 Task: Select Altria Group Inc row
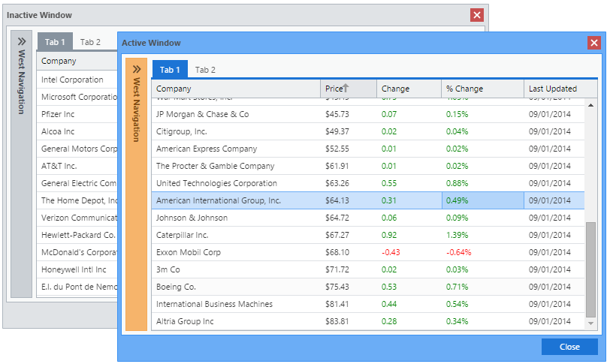[368, 321]
